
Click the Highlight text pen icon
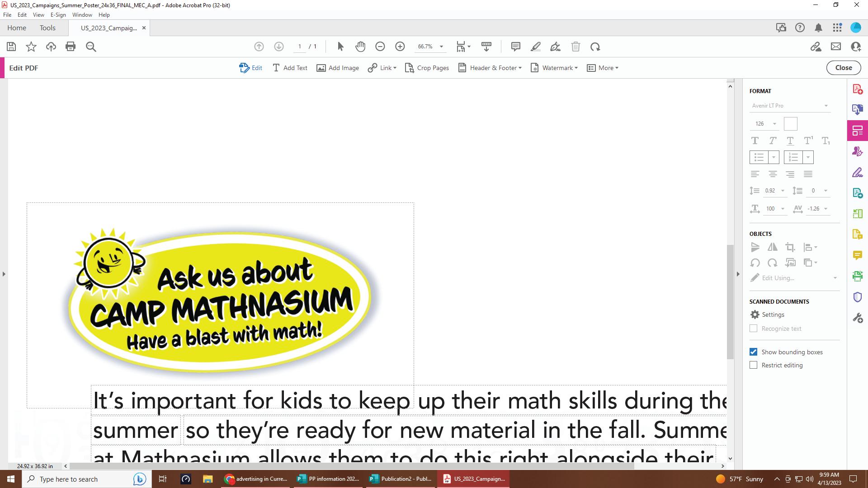pyautogui.click(x=536, y=47)
